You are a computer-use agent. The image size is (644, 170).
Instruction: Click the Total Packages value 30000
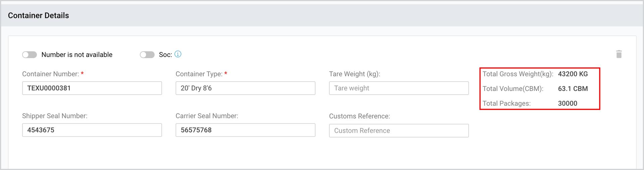[x=568, y=104]
